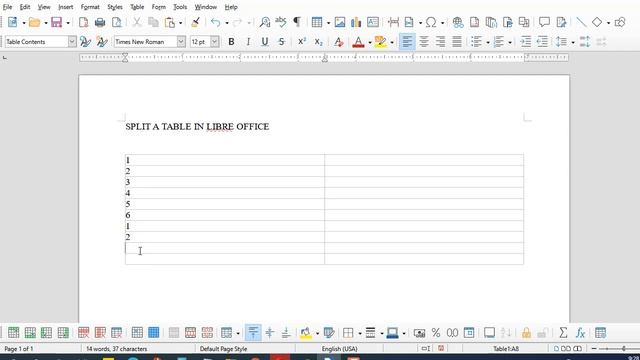Click the Insert Hyperlink icon

tap(458, 22)
